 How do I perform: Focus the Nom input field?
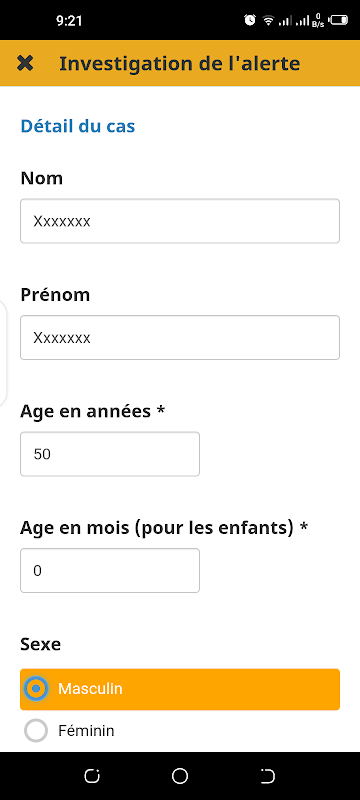[x=180, y=221]
